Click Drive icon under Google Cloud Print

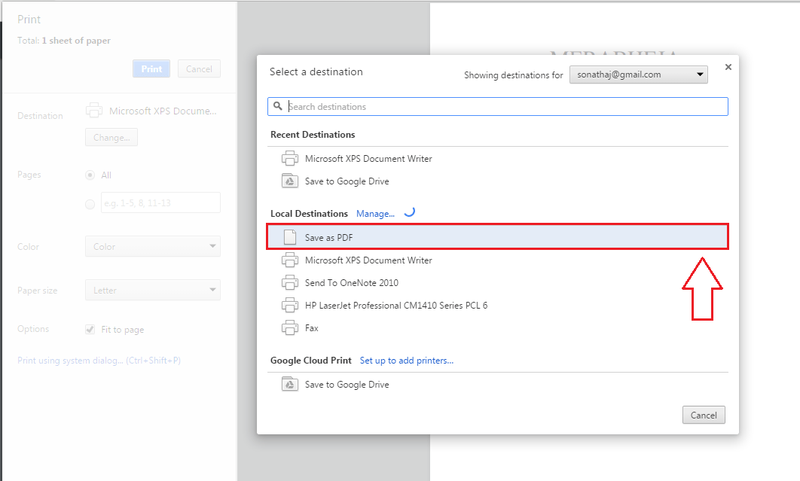[290, 384]
